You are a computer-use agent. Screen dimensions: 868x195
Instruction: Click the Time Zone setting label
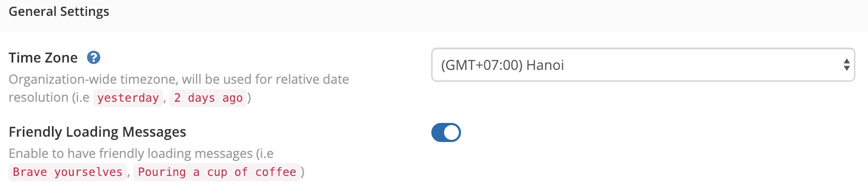(43, 57)
